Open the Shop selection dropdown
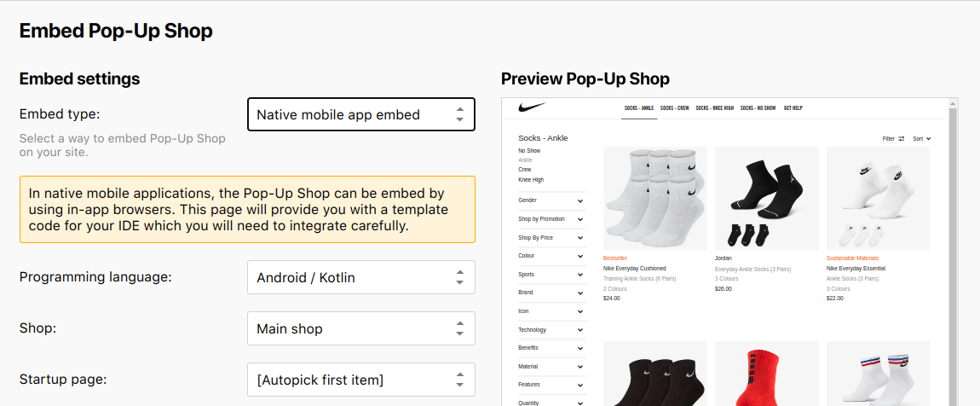Viewport: 980px width, 406px height. pos(361,328)
